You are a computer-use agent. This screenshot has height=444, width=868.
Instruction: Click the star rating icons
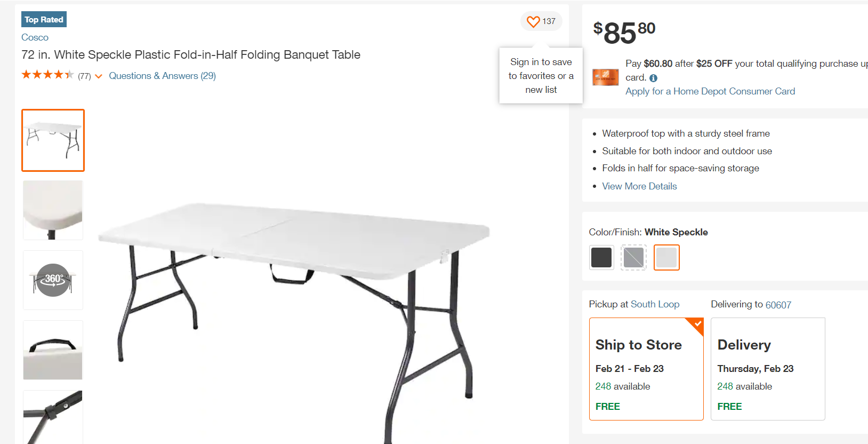click(47, 75)
